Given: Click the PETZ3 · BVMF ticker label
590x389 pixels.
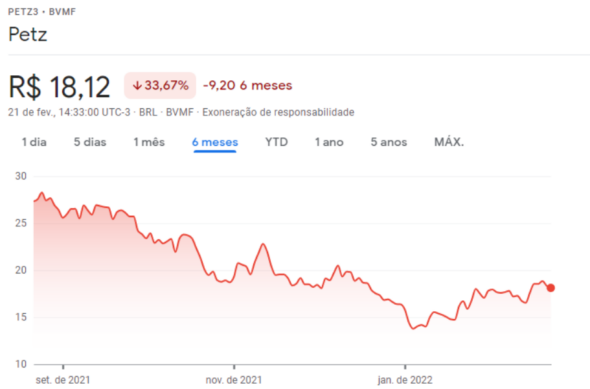Looking at the screenshot, I should click(x=42, y=12).
